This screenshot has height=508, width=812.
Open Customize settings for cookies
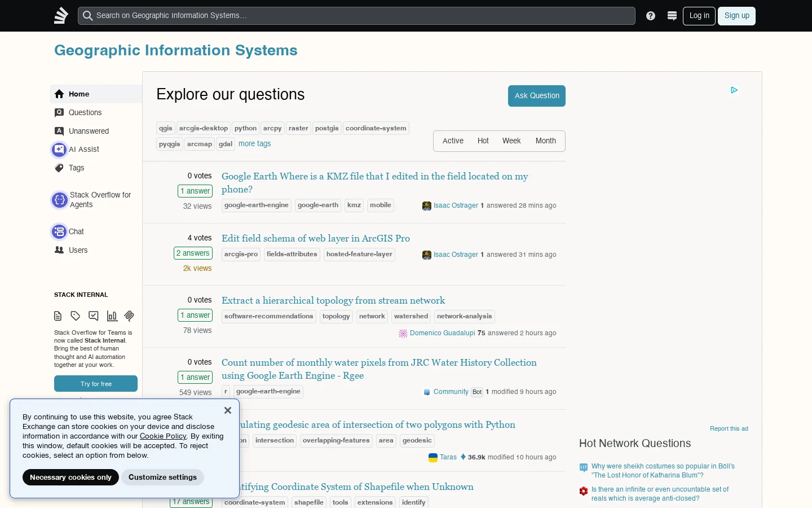pyautogui.click(x=162, y=478)
